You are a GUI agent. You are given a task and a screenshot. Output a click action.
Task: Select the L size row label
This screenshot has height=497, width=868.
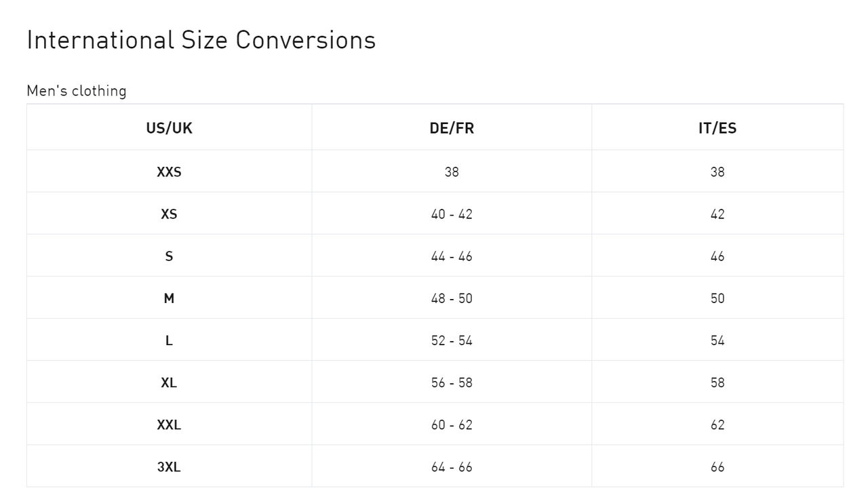[169, 340]
